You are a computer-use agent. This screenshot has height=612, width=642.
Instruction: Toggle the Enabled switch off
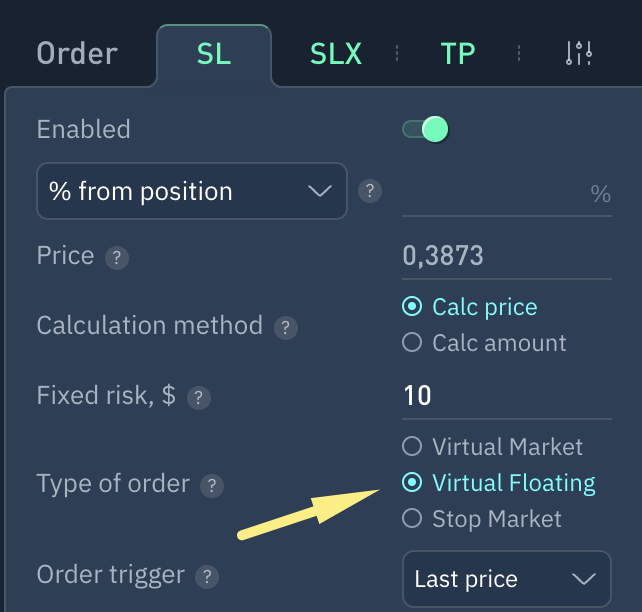[425, 129]
